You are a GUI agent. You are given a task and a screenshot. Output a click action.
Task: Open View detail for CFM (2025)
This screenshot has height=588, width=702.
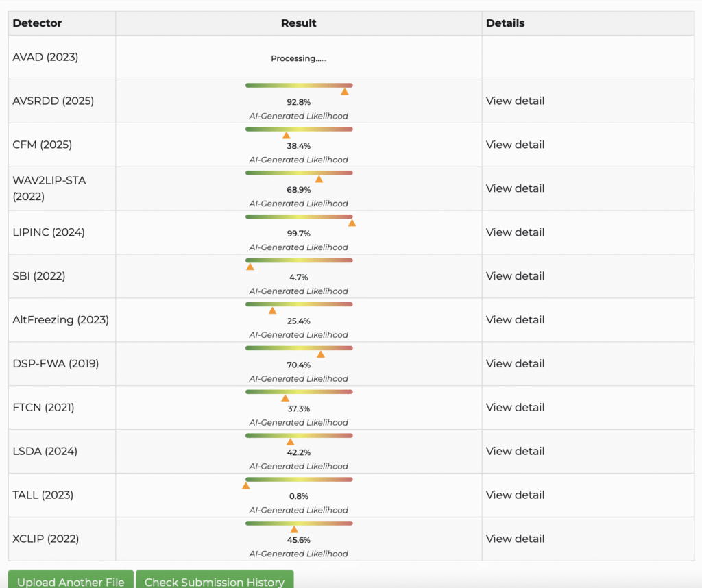coord(515,145)
